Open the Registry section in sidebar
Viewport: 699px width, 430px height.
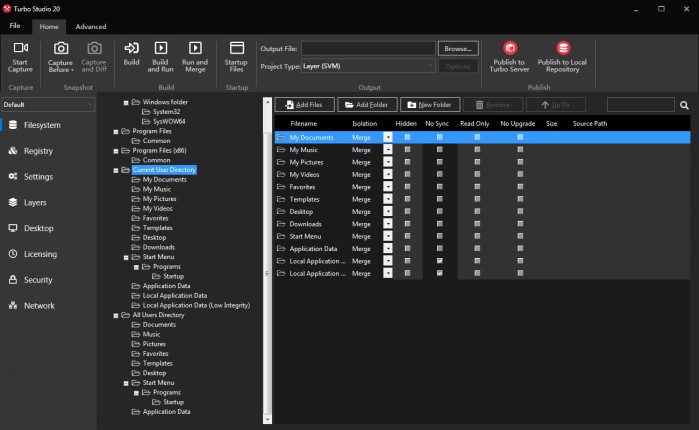(x=38, y=151)
